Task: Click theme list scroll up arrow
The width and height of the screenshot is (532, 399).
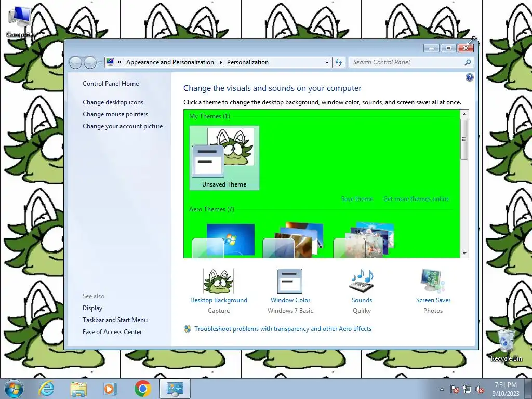Action: click(x=464, y=114)
